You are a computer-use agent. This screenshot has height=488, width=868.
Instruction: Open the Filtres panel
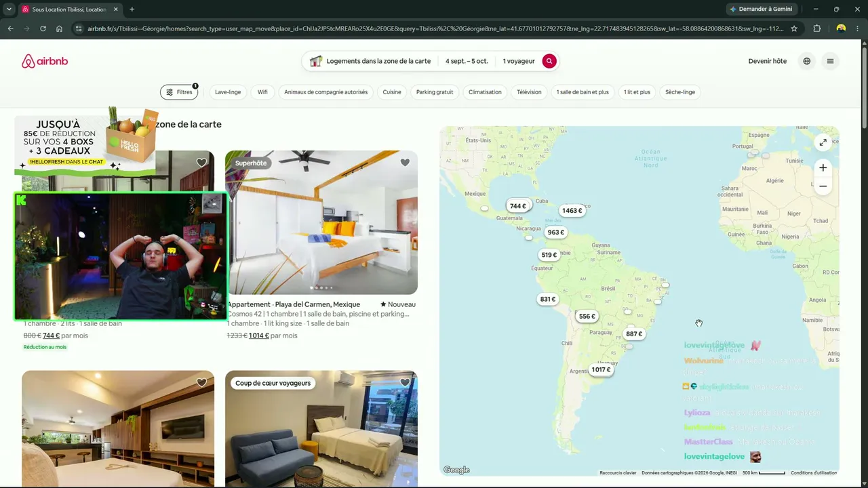[179, 92]
